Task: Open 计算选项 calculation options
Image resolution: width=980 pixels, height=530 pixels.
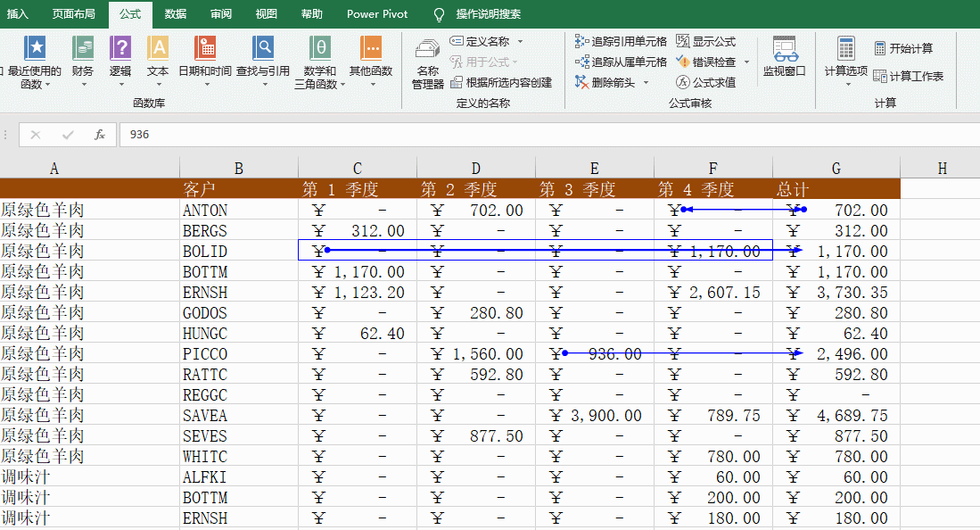Action: pyautogui.click(x=845, y=62)
